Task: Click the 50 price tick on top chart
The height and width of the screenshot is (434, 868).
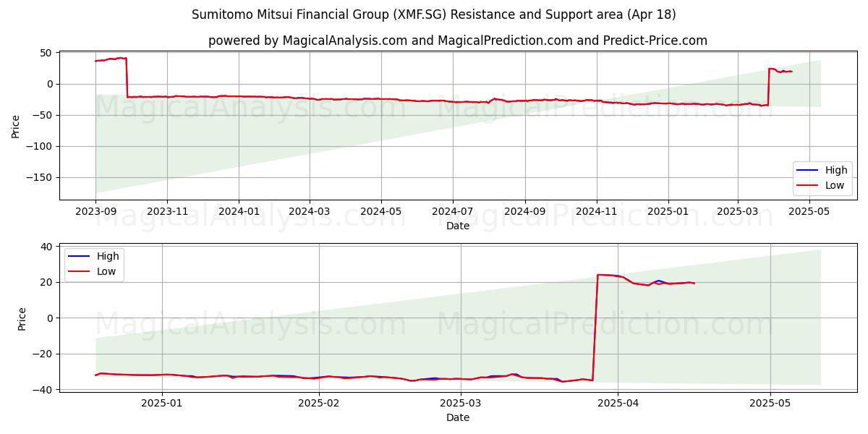Action: tap(46, 53)
